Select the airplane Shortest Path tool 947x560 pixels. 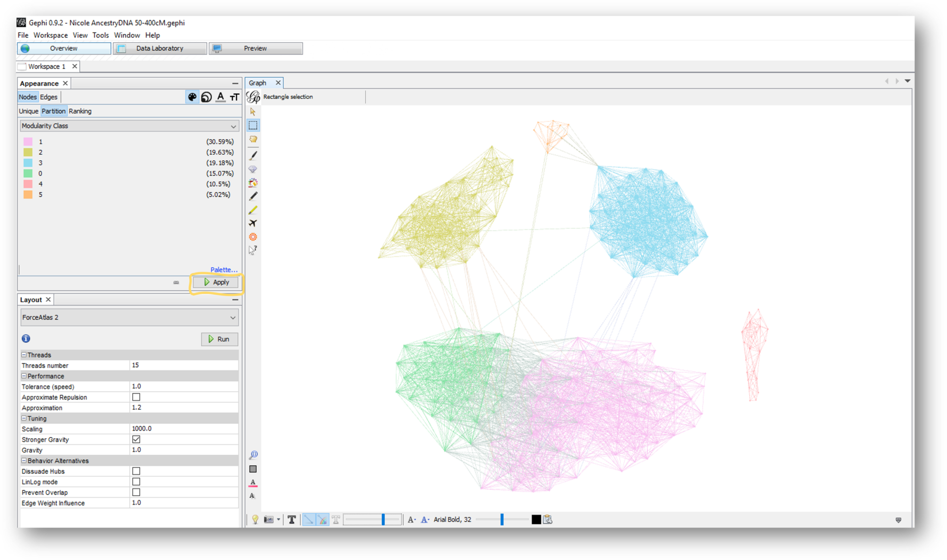click(x=253, y=223)
